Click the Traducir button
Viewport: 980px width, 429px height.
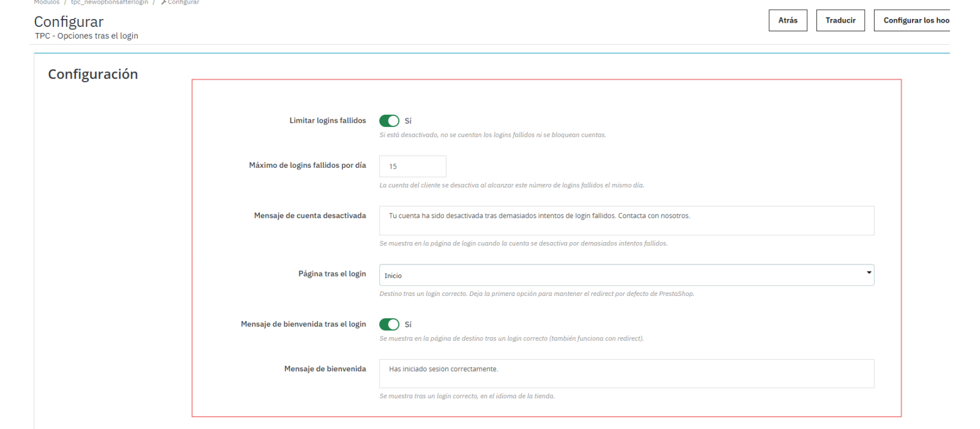coord(840,20)
